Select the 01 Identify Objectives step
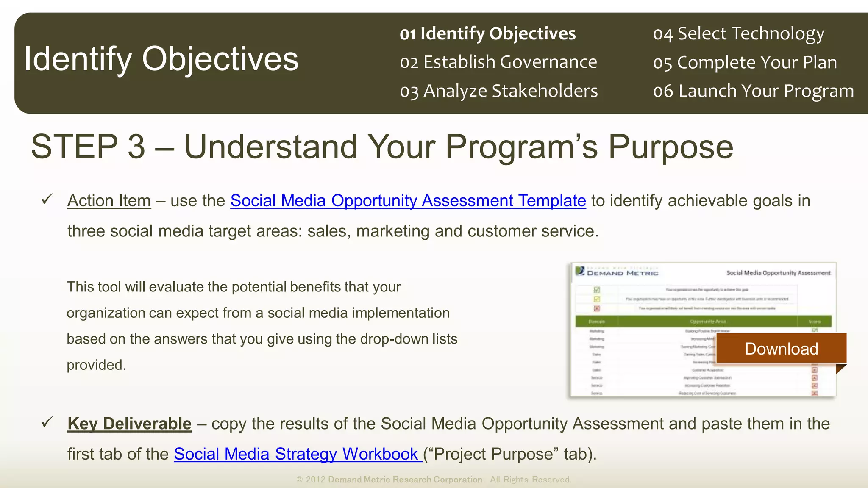This screenshot has height=488, width=868. click(487, 33)
